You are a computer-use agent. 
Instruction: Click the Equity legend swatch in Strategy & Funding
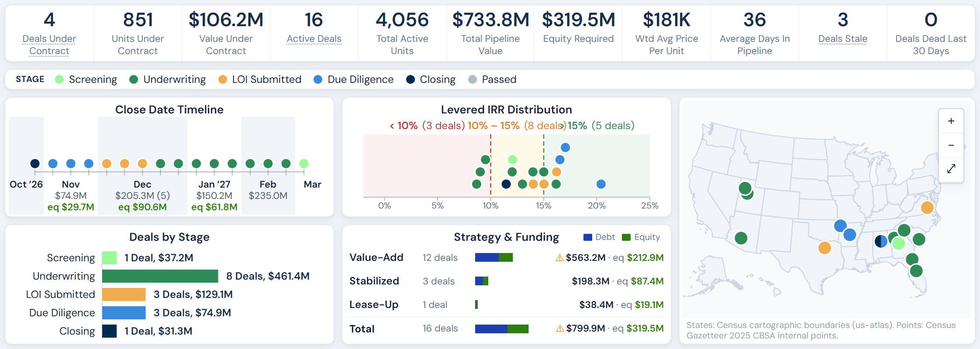coord(626,237)
